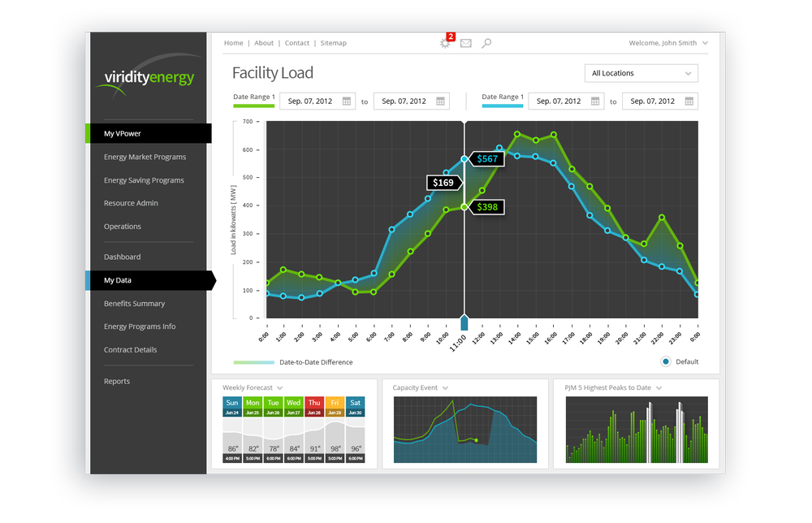Viewport: 812px width, 523px height.
Task: Click the $567 value tooltip on the chart
Action: coord(486,158)
